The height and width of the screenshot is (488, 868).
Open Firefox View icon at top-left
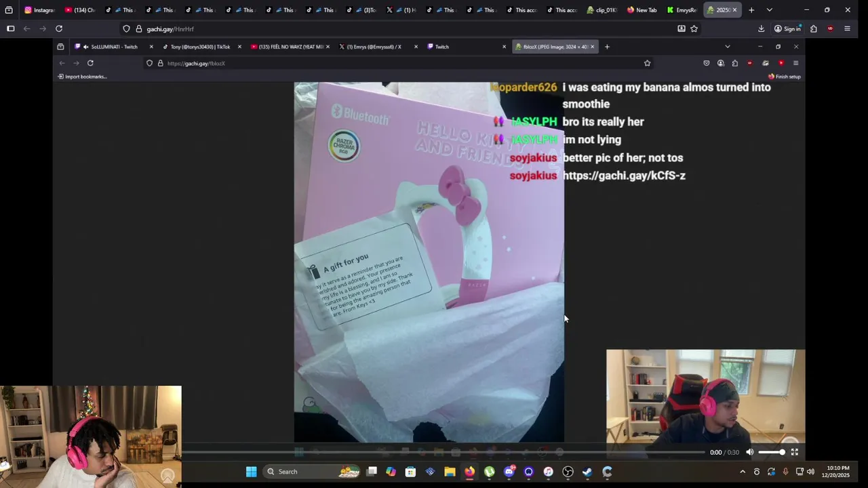(9, 10)
